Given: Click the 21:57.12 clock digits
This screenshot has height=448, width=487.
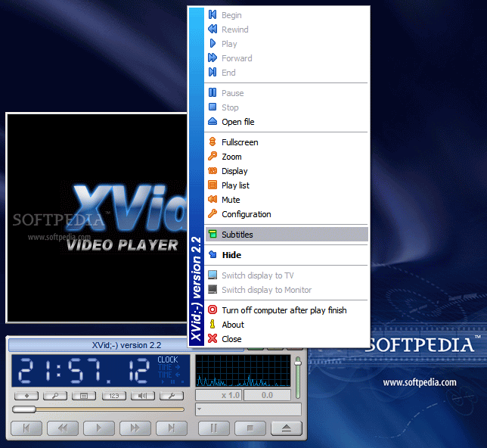Looking at the screenshot, I should point(84,370).
